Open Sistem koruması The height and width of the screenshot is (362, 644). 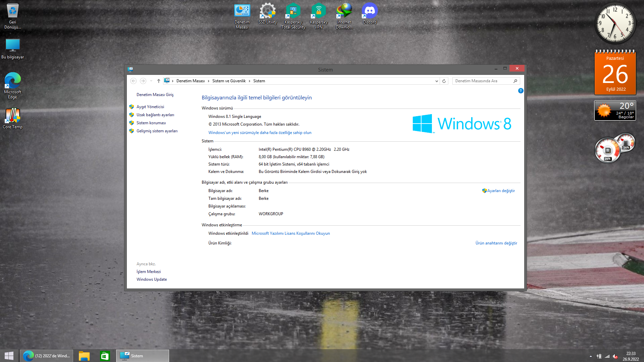click(x=151, y=123)
